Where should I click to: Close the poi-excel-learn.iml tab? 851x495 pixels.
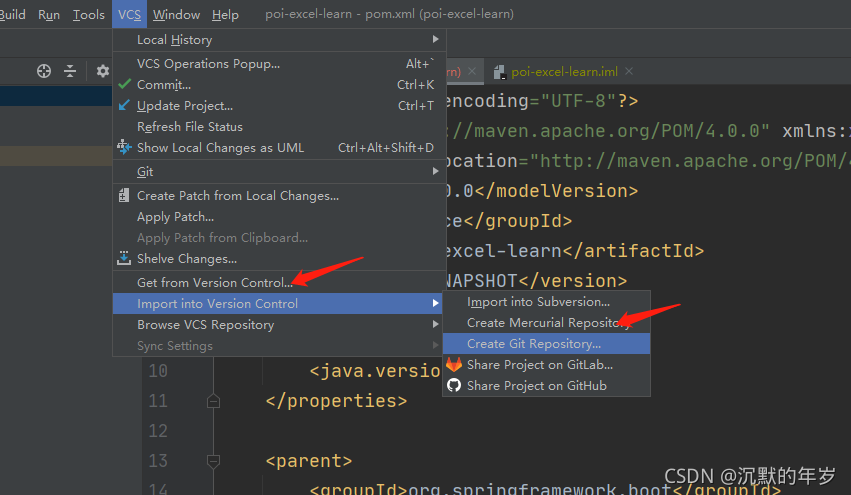(x=629, y=71)
